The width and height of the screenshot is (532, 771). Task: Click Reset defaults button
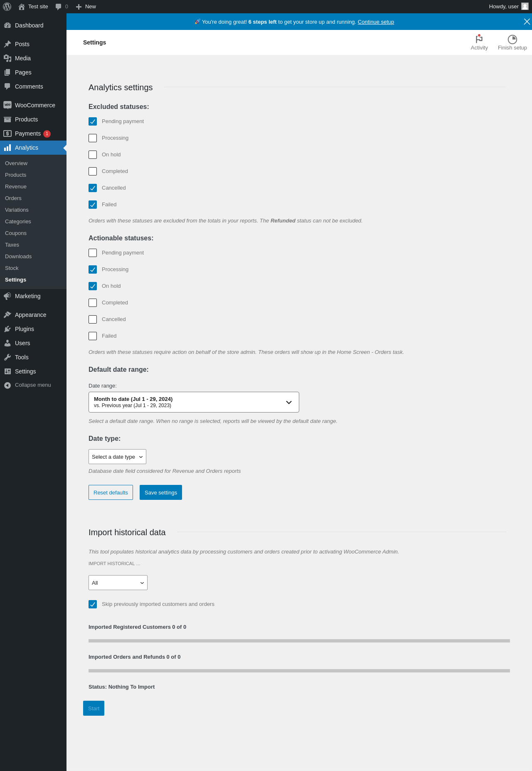[x=111, y=492]
